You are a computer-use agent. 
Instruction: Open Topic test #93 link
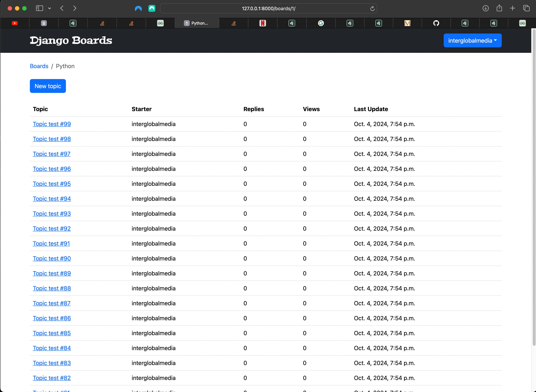[52, 214]
